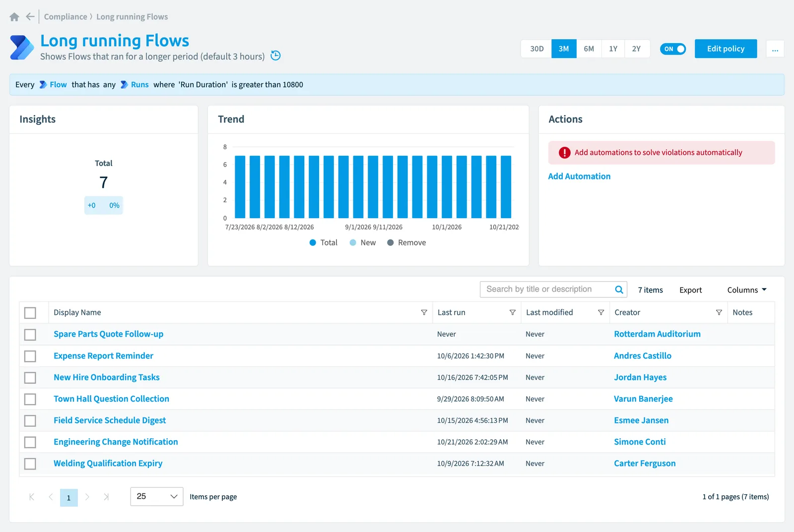
Task: Open the items per page dropdown
Action: point(157,496)
